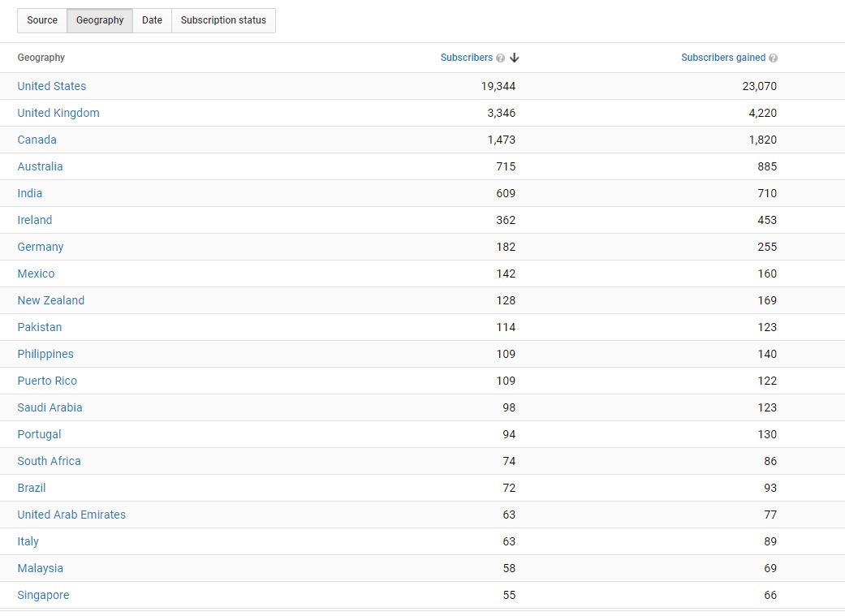The height and width of the screenshot is (616, 845).
Task: Click Portugal gained value 130
Action: pos(767,434)
